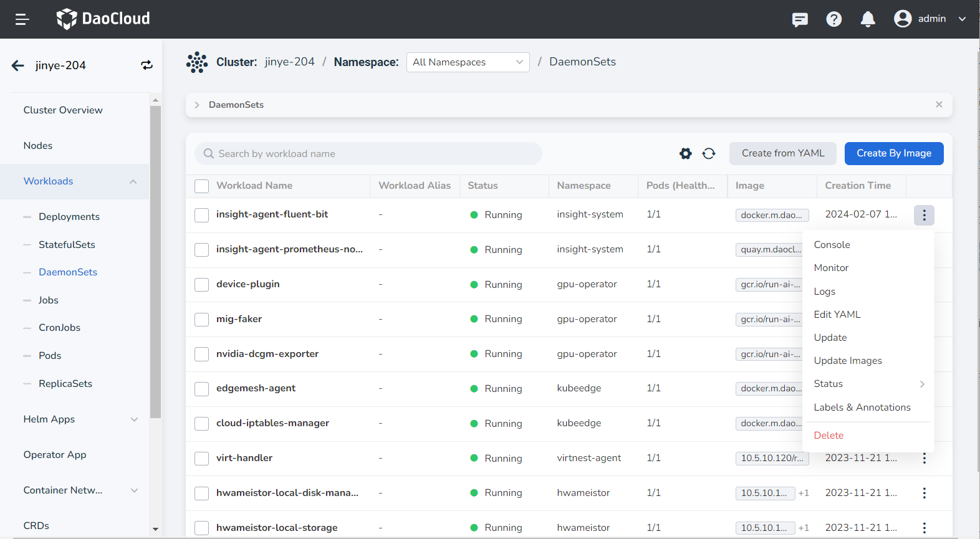
Task: Open the messages chat icon
Action: click(x=800, y=19)
